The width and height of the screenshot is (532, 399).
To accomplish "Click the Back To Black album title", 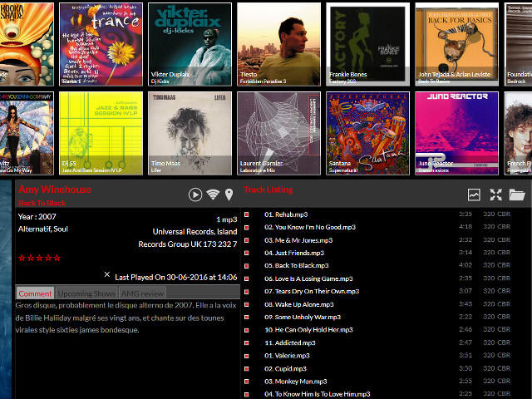I will point(42,203).
